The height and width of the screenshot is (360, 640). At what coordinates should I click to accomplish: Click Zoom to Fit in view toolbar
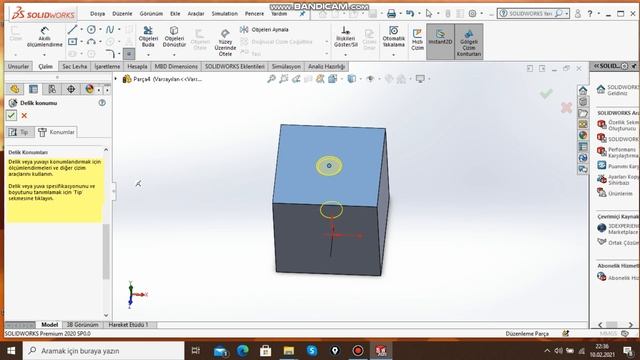271,79
